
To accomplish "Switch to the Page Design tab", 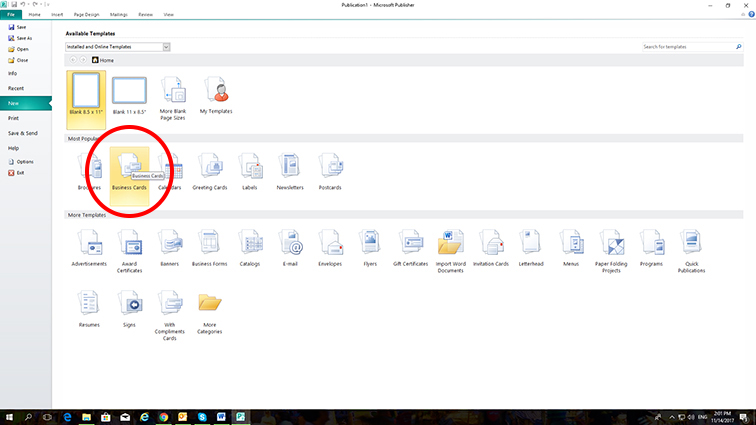I will pos(86,14).
